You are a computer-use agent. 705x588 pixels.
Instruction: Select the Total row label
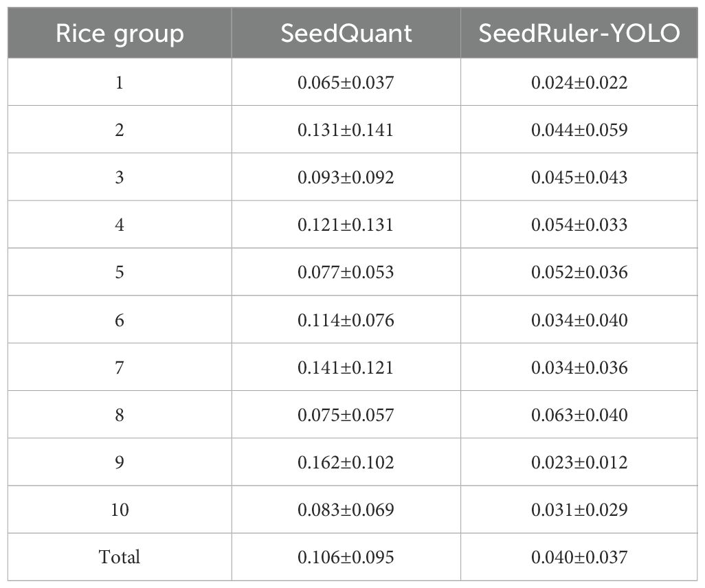[120, 556]
